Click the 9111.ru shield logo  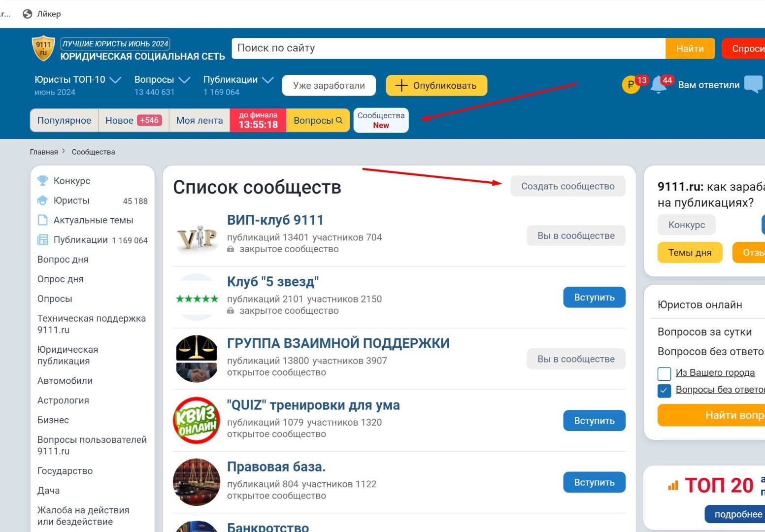[43, 48]
